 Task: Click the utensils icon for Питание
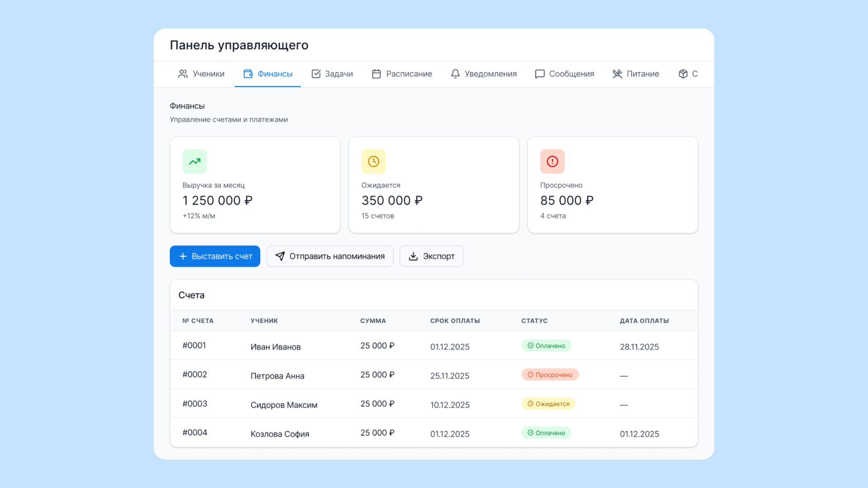pyautogui.click(x=617, y=74)
